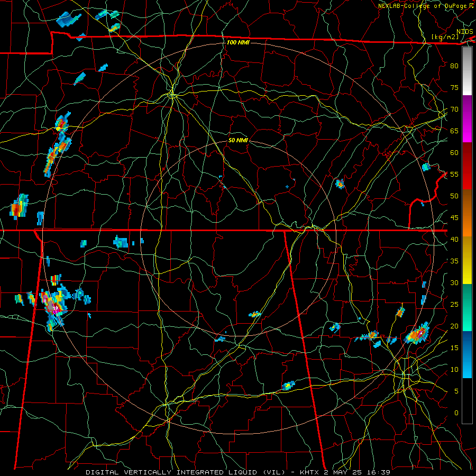Click the NIDS label above the scale
Image resolution: width=476 pixels, height=476 pixels.
tap(464, 32)
